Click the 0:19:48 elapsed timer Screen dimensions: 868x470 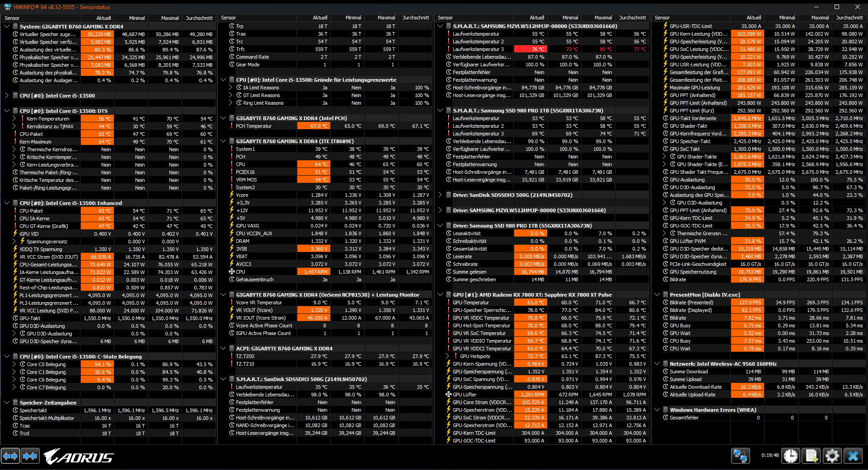770,455
